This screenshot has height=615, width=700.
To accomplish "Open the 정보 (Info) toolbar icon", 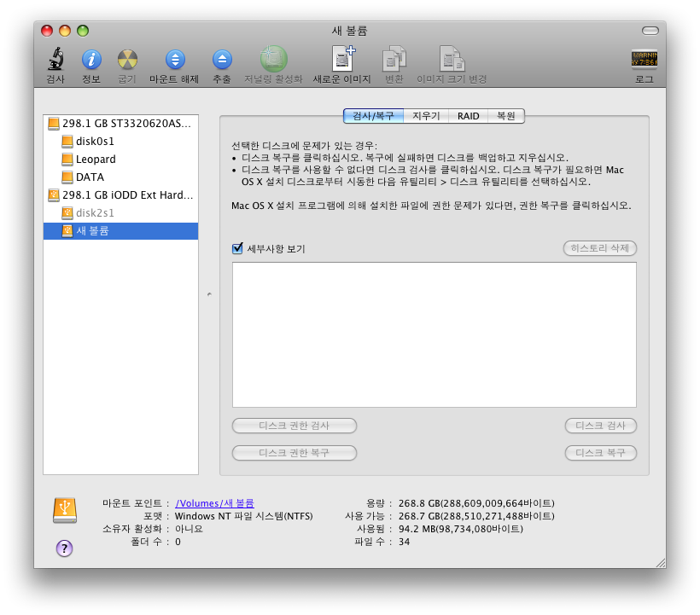I will (91, 60).
